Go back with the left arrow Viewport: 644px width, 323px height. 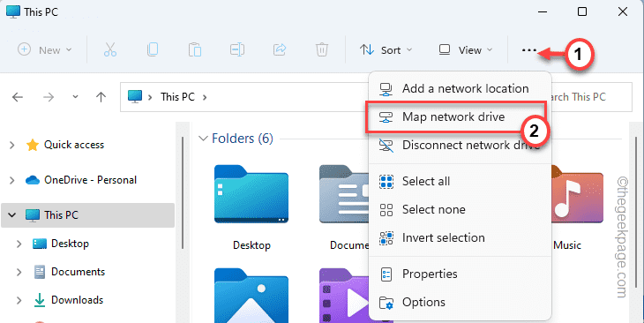coord(18,97)
